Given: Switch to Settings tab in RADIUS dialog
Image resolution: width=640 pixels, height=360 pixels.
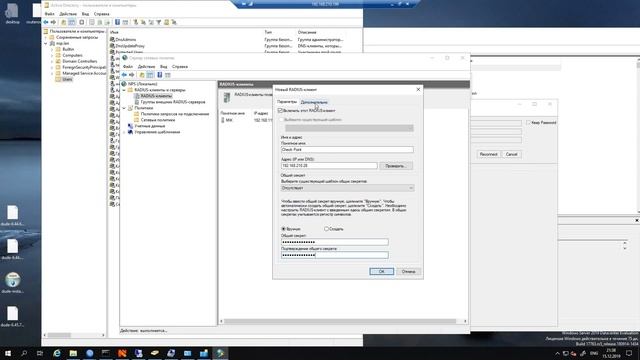Looking at the screenshot, I should coord(287,102).
